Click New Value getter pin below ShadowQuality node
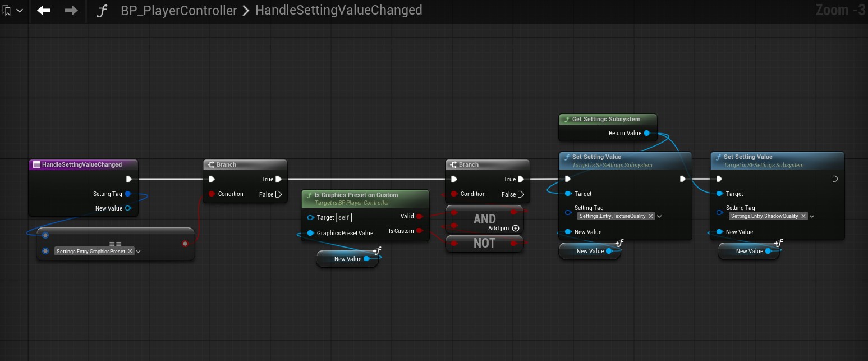Viewport: 868px width, 361px height. (x=768, y=251)
